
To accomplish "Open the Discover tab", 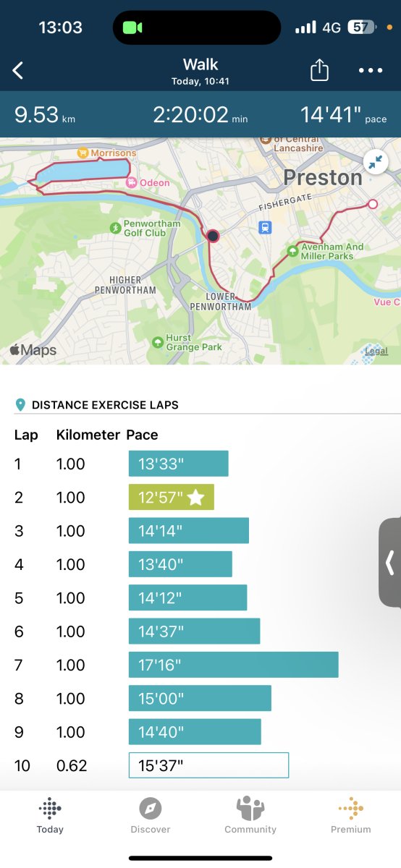I will [151, 816].
